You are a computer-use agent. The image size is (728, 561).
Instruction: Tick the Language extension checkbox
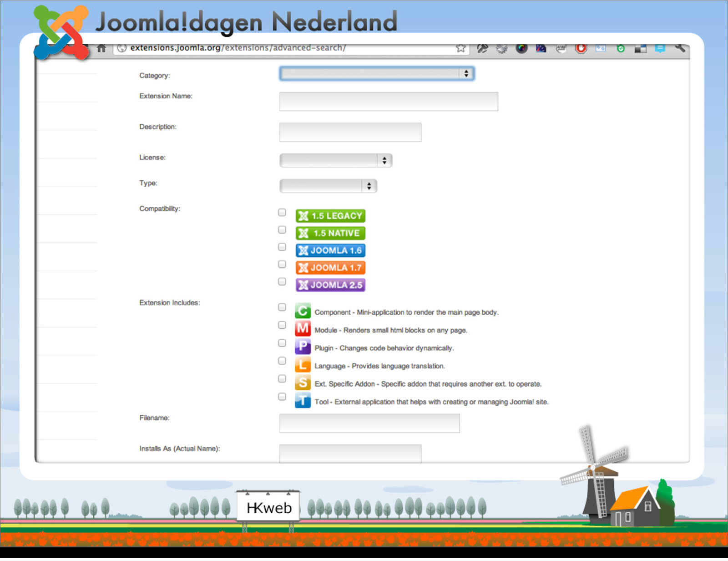click(x=282, y=361)
